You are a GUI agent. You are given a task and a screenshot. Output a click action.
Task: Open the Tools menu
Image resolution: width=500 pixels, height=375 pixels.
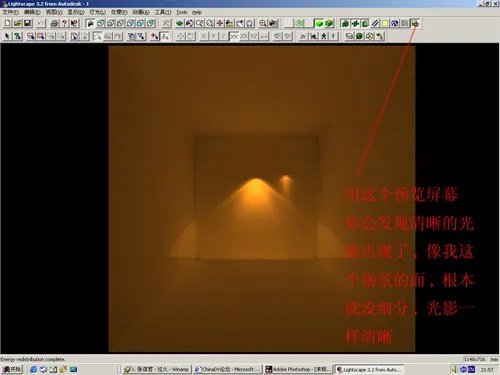coord(182,12)
